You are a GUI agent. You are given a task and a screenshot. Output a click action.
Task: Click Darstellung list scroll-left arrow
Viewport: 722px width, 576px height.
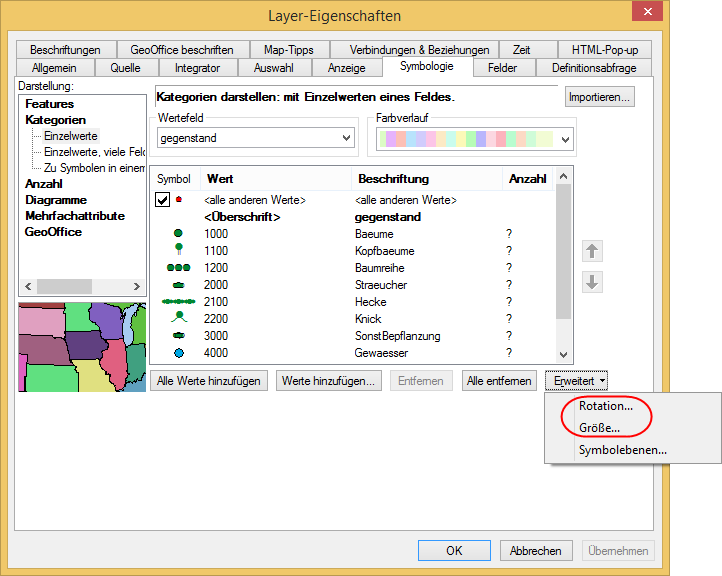pos(29,286)
